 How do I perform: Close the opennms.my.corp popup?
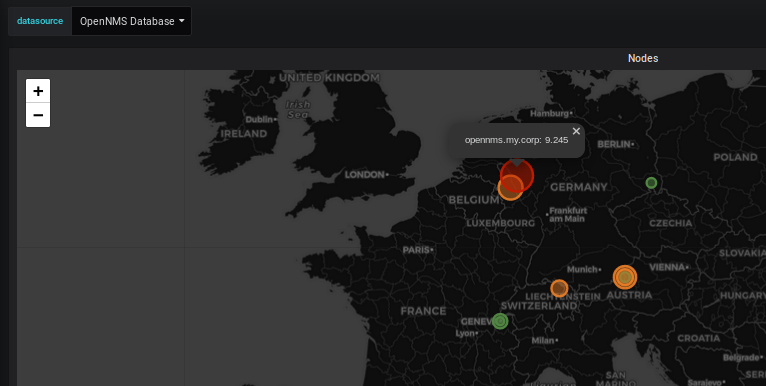[576, 131]
